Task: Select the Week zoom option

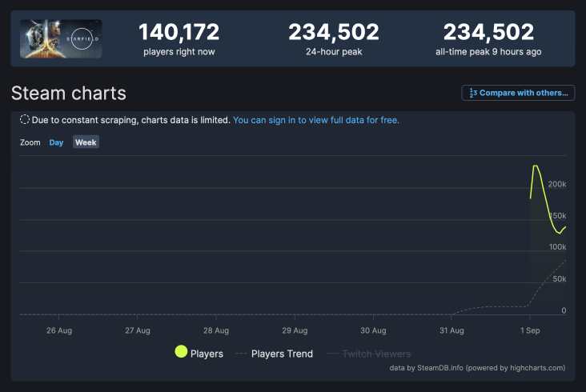Action: click(86, 142)
